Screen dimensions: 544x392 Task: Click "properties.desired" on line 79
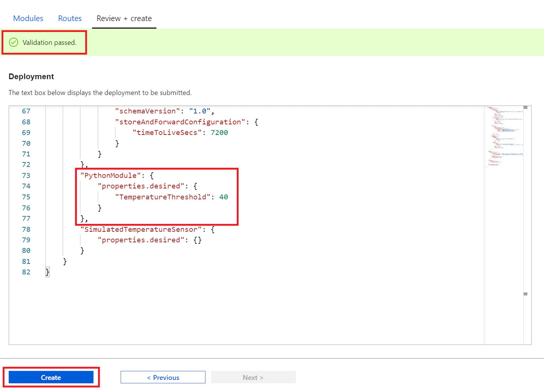[x=141, y=240]
